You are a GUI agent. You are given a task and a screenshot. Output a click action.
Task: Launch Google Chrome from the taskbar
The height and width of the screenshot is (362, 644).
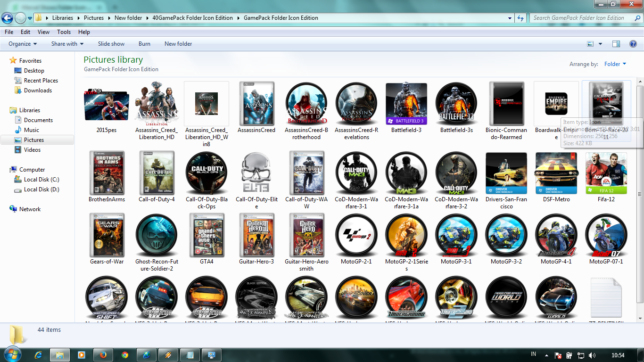click(124, 355)
